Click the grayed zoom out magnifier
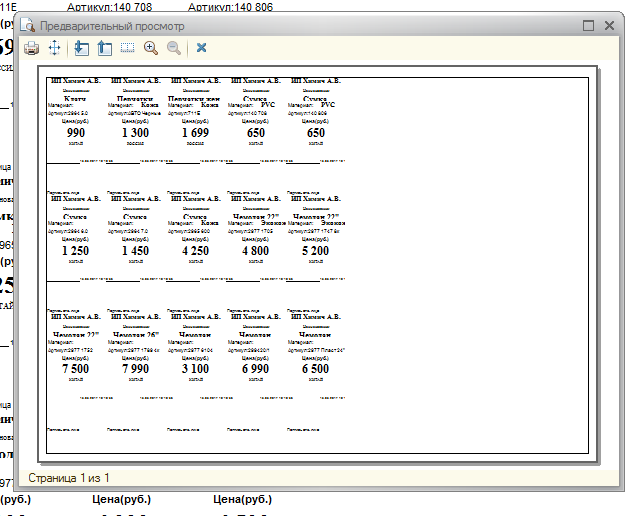 (174, 48)
